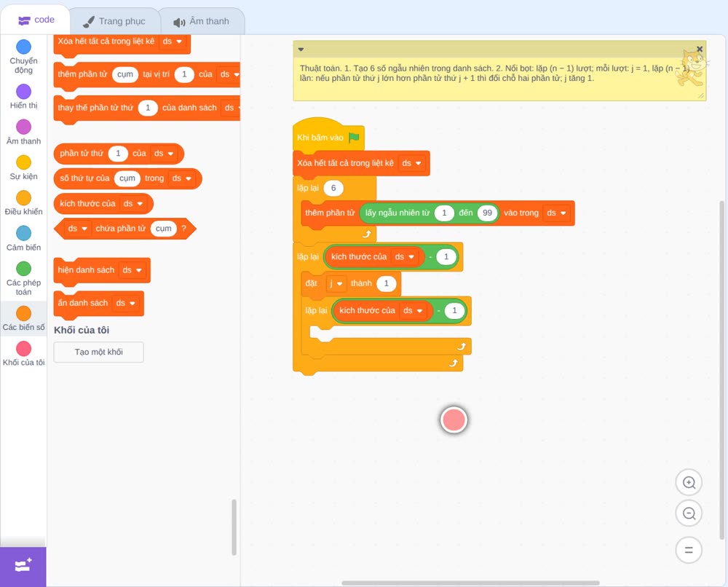
Task: Open ds dropdown on 'ẩn danh sách' block
Action: pyautogui.click(x=125, y=303)
